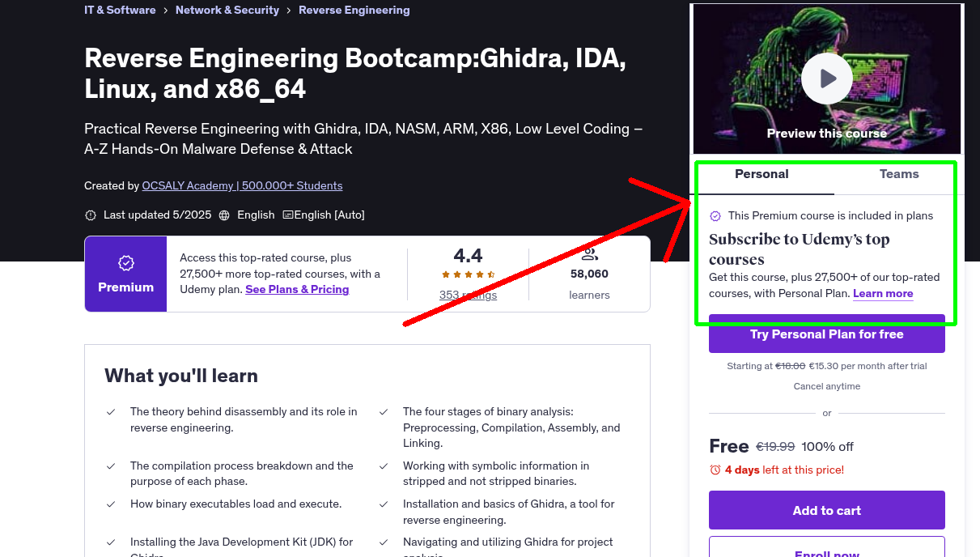Click Learn more about Personal Plan
980x557 pixels.
click(883, 293)
